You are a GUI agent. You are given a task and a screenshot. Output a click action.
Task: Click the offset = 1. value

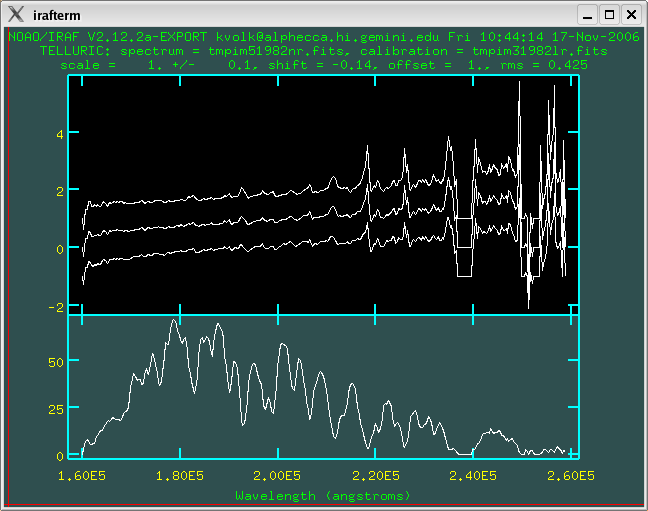pos(438,65)
